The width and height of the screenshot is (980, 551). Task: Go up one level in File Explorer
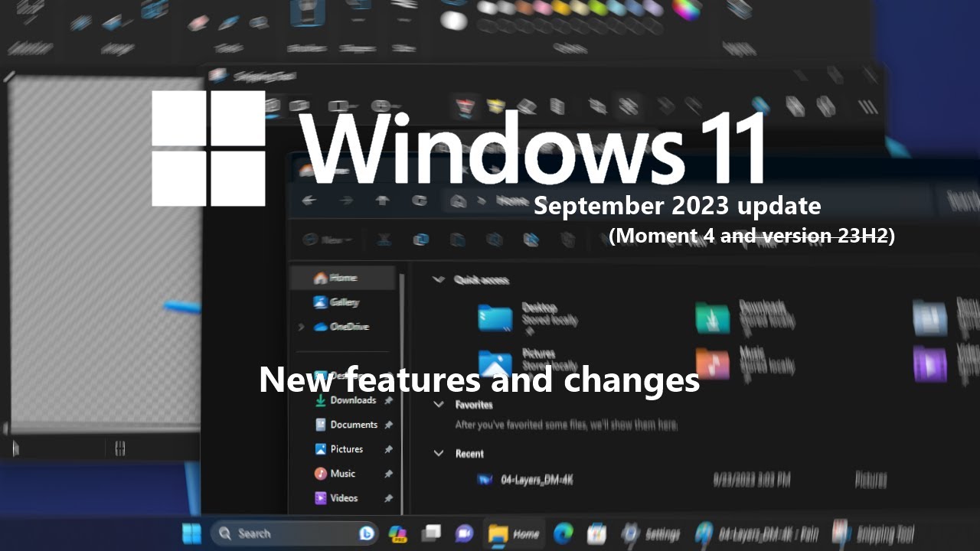click(382, 201)
